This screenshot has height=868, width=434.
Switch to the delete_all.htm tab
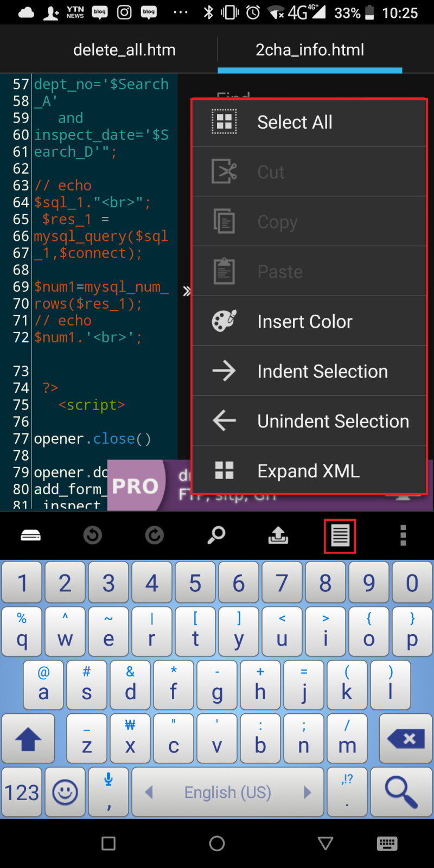124,50
